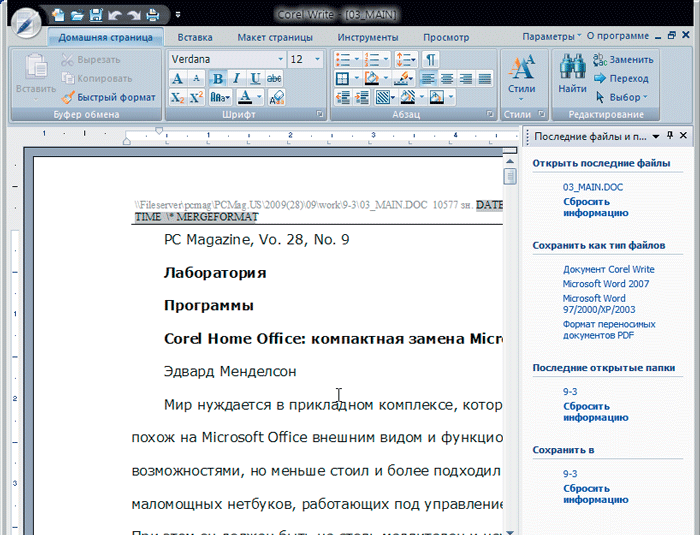Viewport: 700px width, 535px height.
Task: Open the Макет страницы tab
Action: point(275,37)
